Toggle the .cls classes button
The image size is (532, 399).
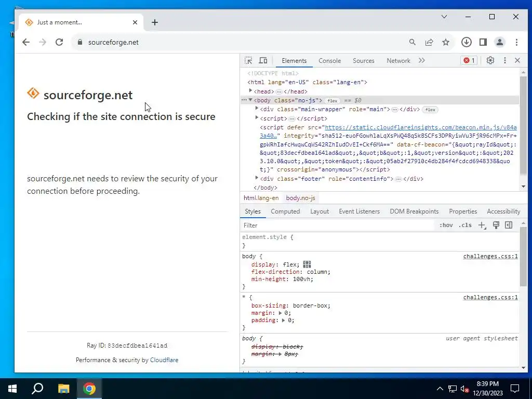(465, 225)
